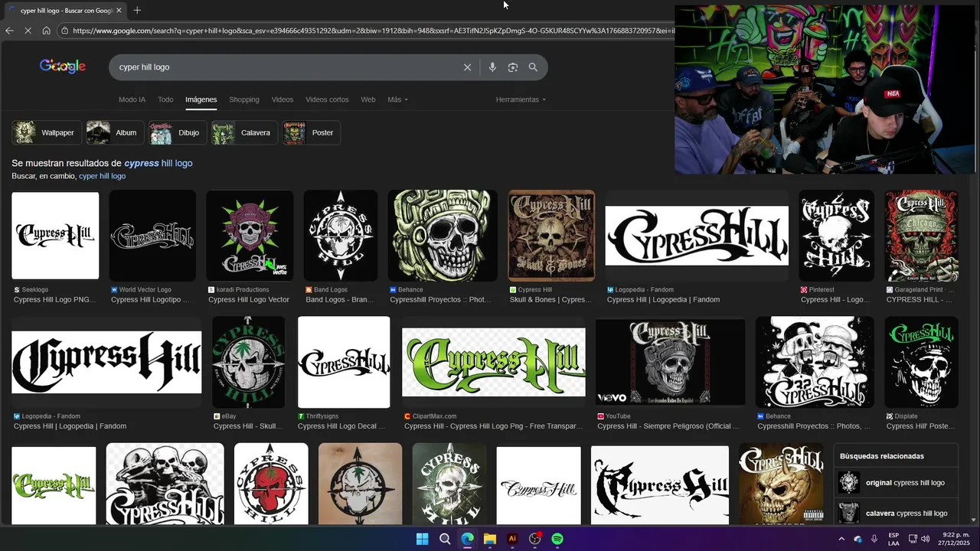Select the cyper hill logo browser tab
This screenshot has height=551, width=980.
[x=67, y=11]
